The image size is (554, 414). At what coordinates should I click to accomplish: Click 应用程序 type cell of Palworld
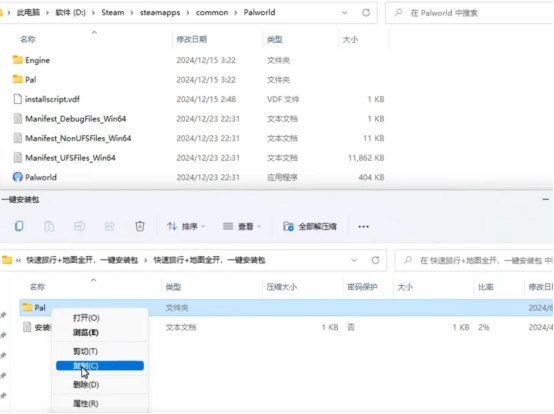282,177
